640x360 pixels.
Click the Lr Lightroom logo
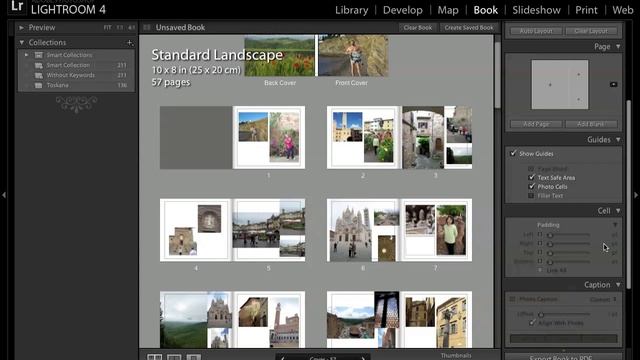coord(17,7)
